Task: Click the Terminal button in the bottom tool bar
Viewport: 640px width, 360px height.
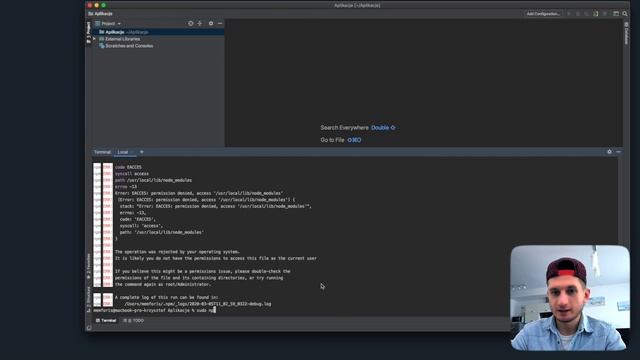Action: coord(106,321)
